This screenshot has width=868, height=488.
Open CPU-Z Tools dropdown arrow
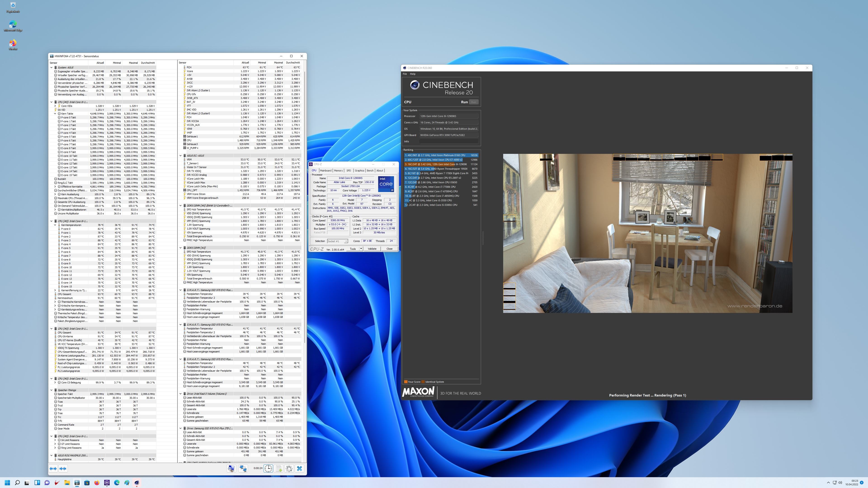361,249
